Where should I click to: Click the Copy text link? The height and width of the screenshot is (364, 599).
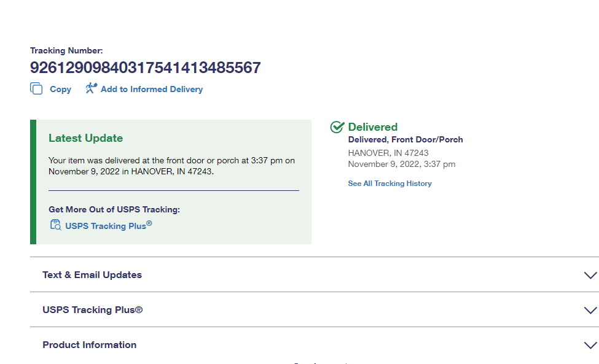coord(60,89)
